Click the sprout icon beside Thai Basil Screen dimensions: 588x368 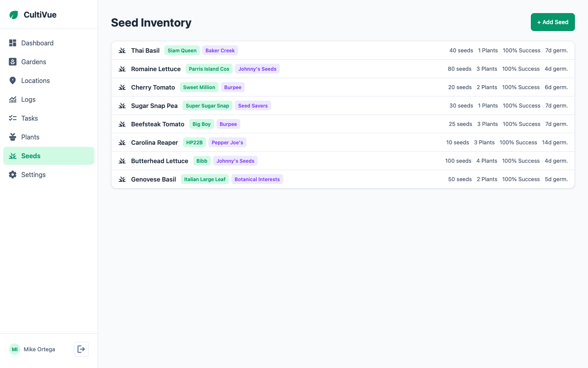click(x=122, y=50)
